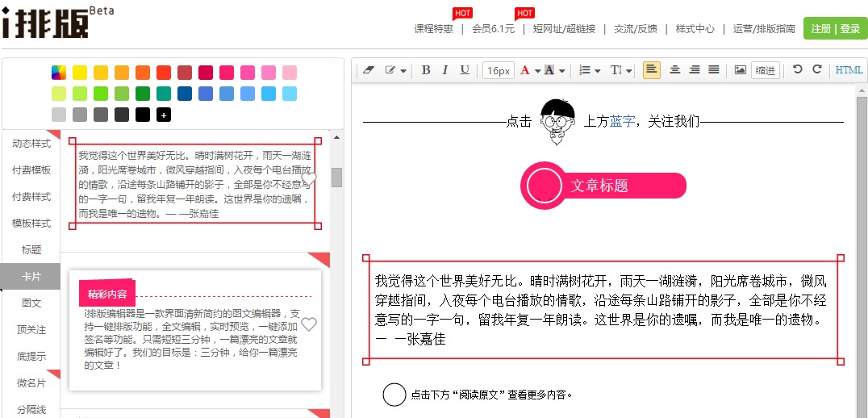Screen dimensions: 868x418
Task: Click the green 注册 | 登录 button
Action: (x=836, y=29)
